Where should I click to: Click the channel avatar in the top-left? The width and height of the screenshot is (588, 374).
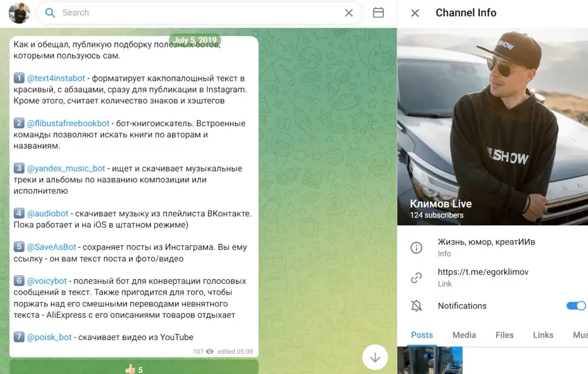click(x=19, y=13)
